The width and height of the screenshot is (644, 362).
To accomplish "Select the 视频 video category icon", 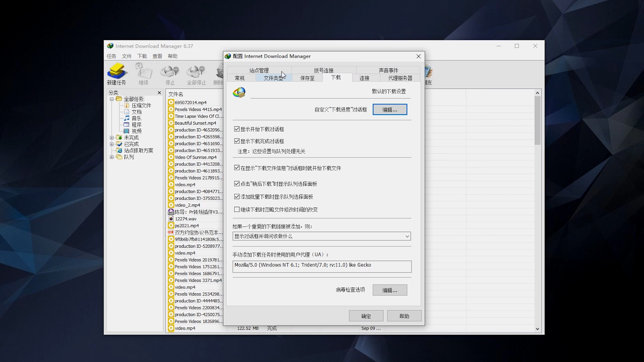I will (x=127, y=131).
